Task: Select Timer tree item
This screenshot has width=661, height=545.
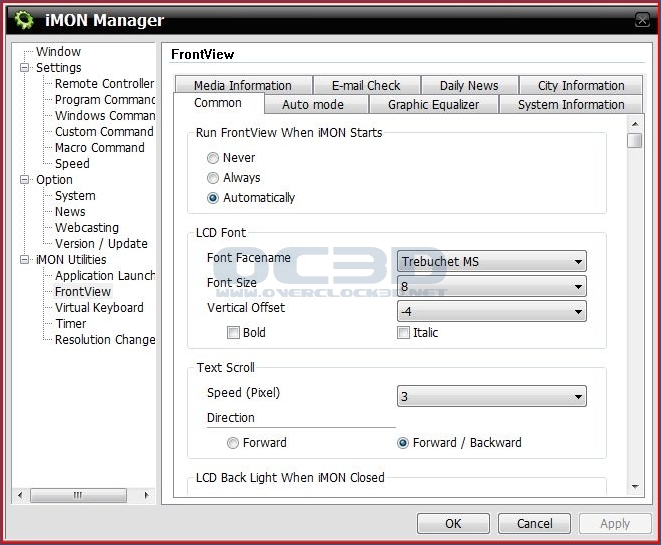Action: click(71, 324)
